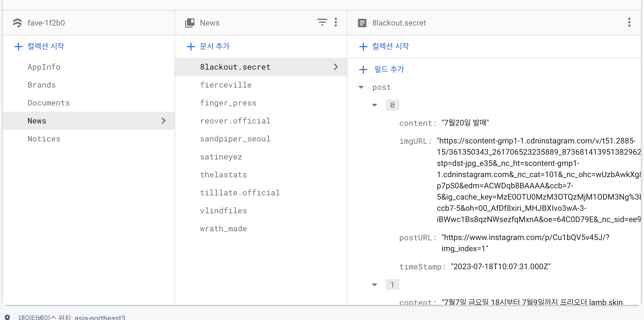Click the content value 7월20일 발매
This screenshot has height=320, width=644.
point(465,123)
